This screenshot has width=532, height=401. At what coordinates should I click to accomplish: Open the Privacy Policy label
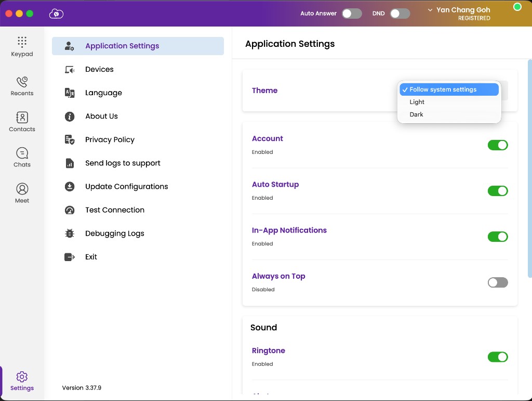pyautogui.click(x=110, y=139)
